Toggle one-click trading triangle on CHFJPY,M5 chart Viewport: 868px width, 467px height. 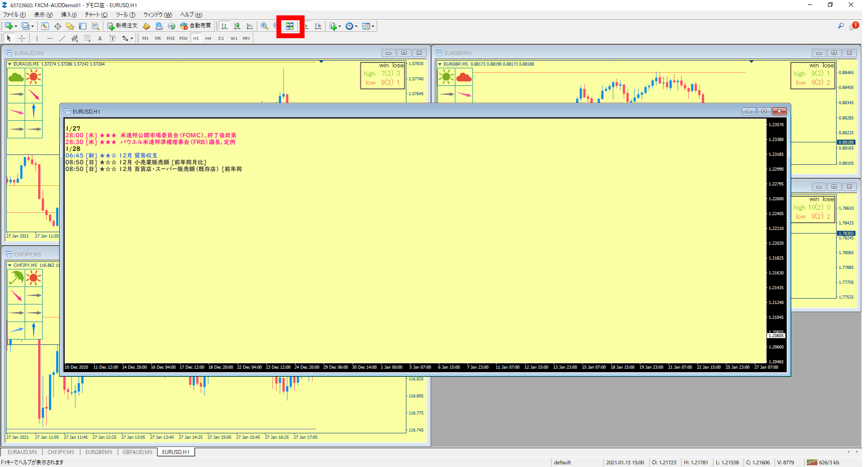click(10, 265)
